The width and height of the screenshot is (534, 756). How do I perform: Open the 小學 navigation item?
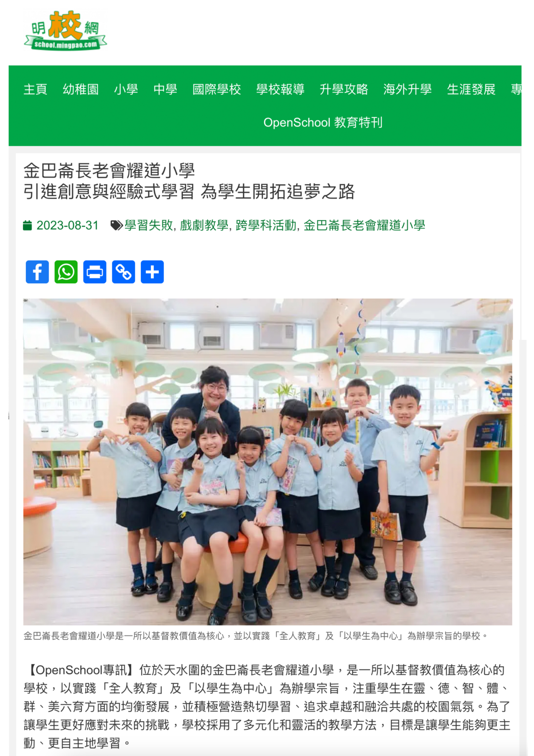pos(126,89)
